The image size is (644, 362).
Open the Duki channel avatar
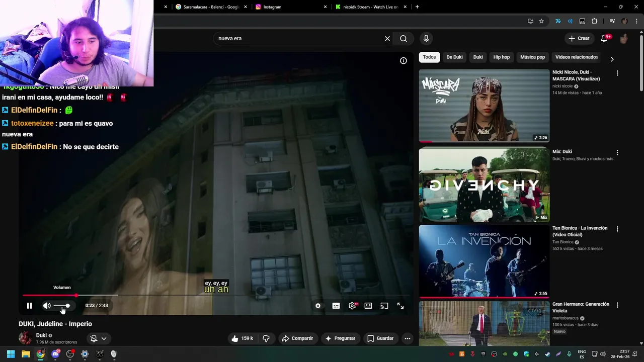(25, 338)
